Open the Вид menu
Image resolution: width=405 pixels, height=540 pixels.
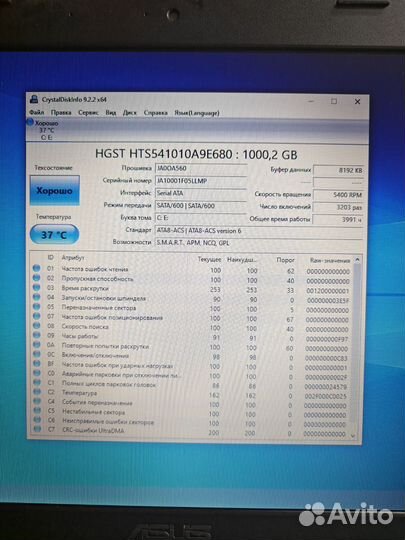pos(111,112)
